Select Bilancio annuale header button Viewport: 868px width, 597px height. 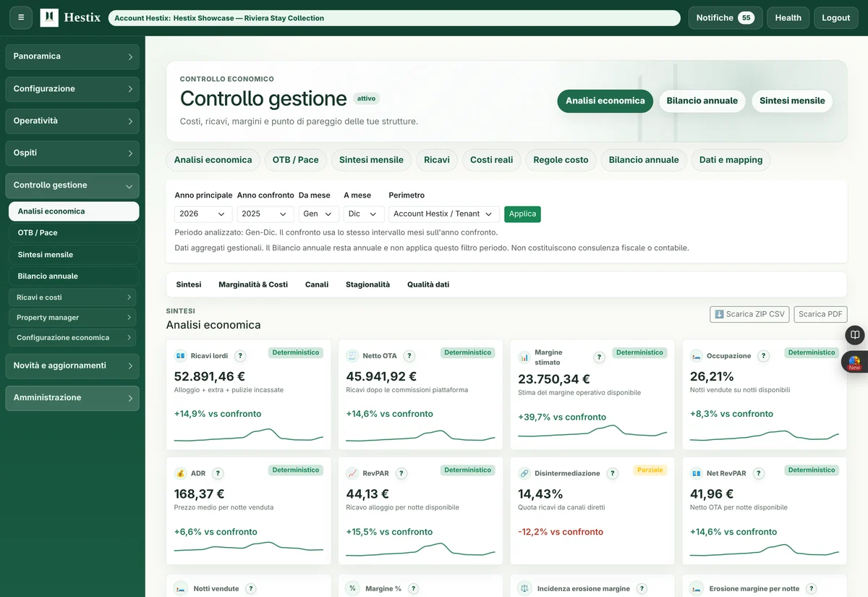(702, 101)
